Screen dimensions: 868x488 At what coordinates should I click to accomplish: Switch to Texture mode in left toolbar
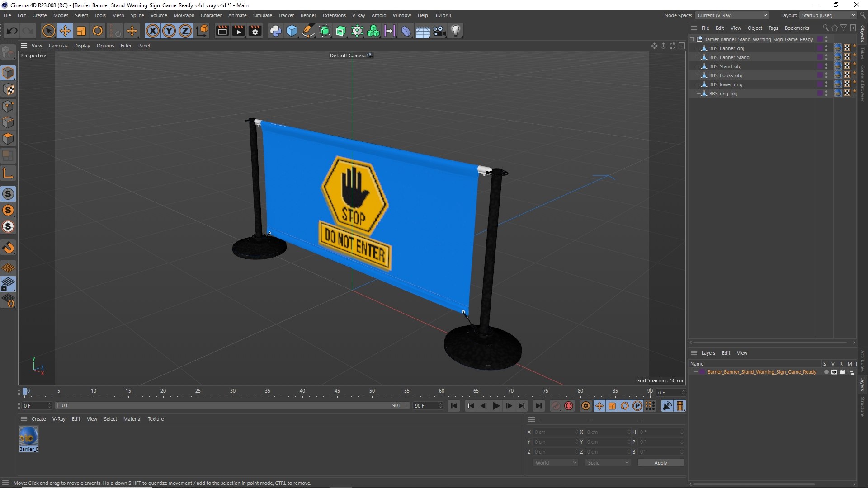click(x=8, y=89)
